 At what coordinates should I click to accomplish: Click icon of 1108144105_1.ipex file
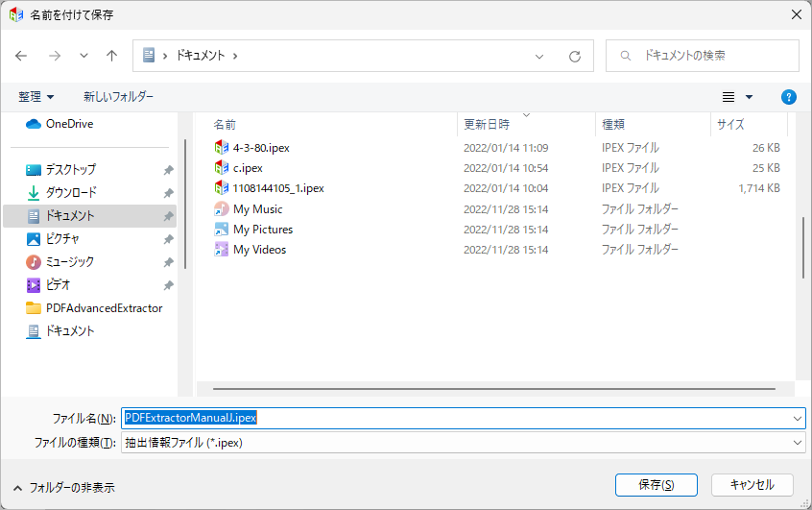pyautogui.click(x=222, y=188)
